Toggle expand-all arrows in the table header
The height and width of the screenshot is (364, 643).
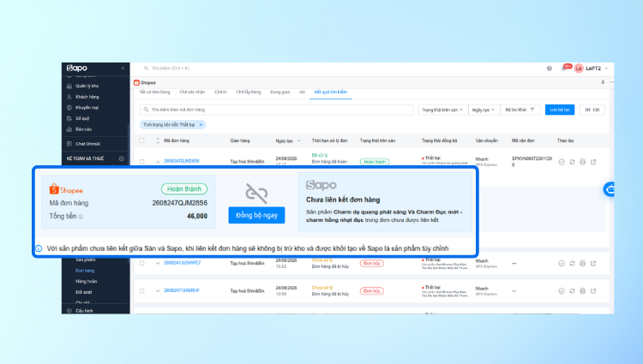click(x=158, y=140)
